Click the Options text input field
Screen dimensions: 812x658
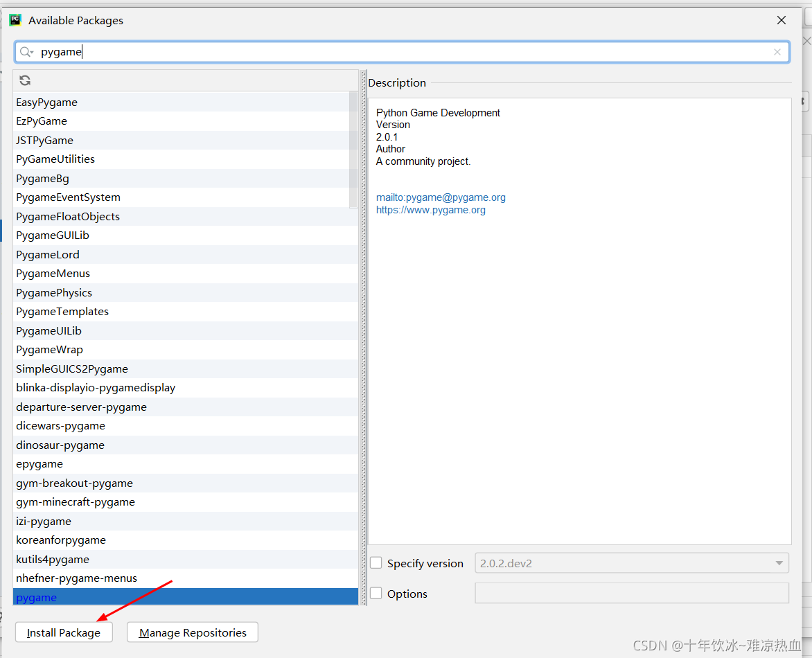point(632,594)
